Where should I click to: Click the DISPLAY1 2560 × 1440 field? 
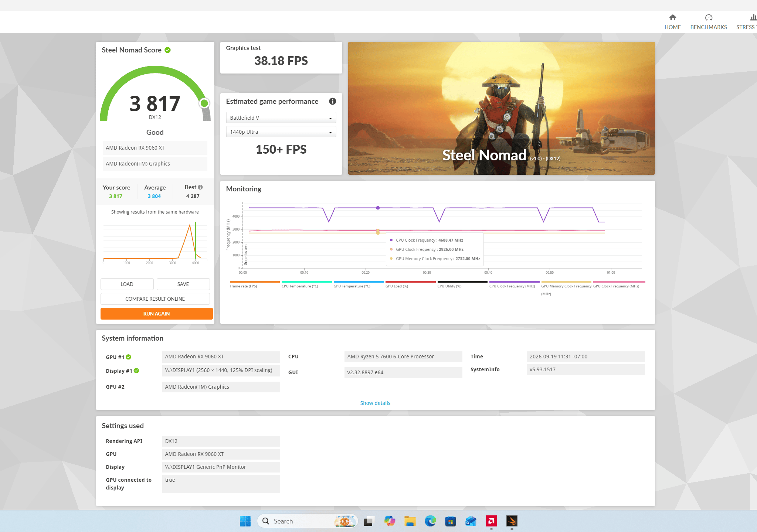click(x=221, y=370)
